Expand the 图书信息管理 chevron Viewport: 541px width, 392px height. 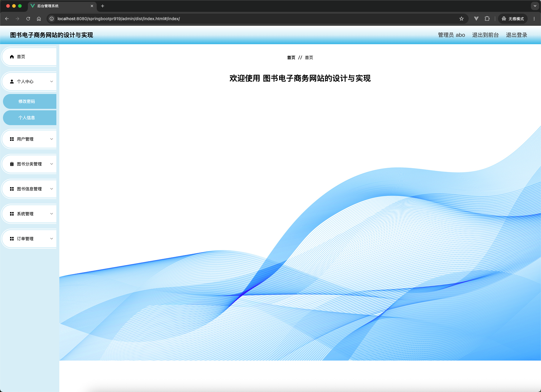pos(52,189)
